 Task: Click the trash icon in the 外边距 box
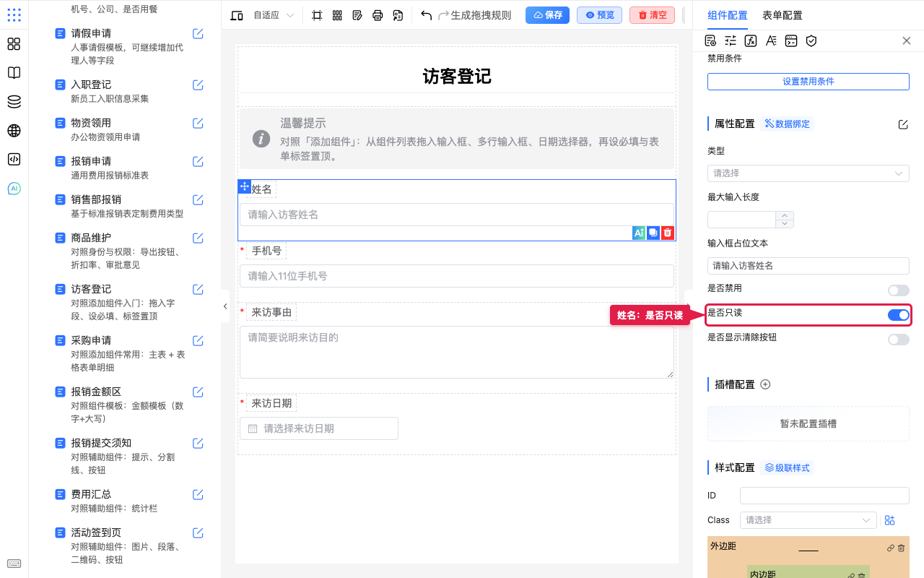[x=901, y=548]
